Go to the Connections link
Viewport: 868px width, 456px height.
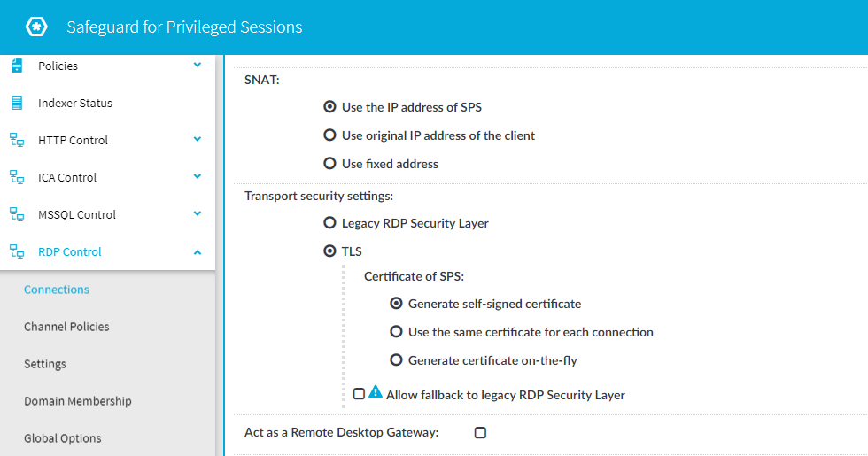57,290
